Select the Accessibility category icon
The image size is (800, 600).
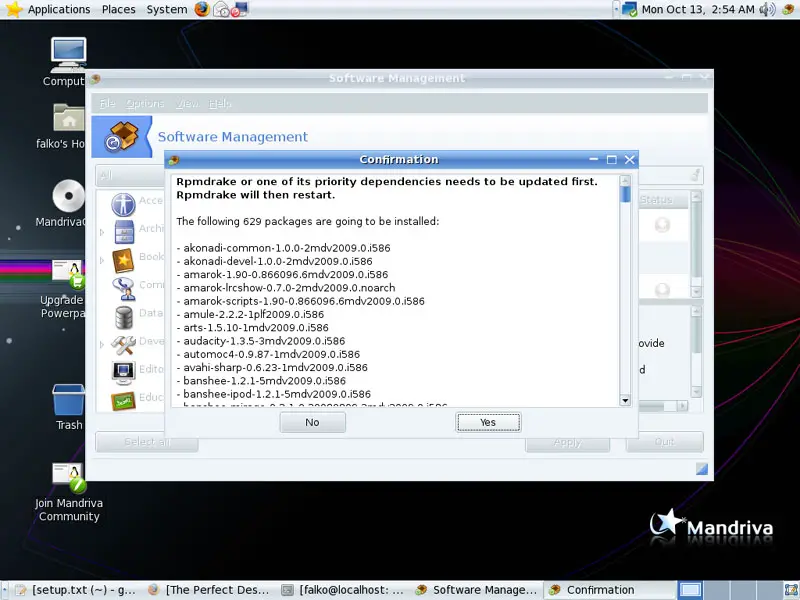(123, 204)
